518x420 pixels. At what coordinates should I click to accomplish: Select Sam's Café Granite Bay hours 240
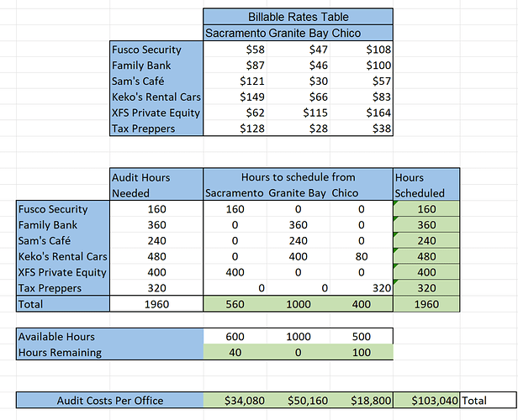(x=299, y=240)
